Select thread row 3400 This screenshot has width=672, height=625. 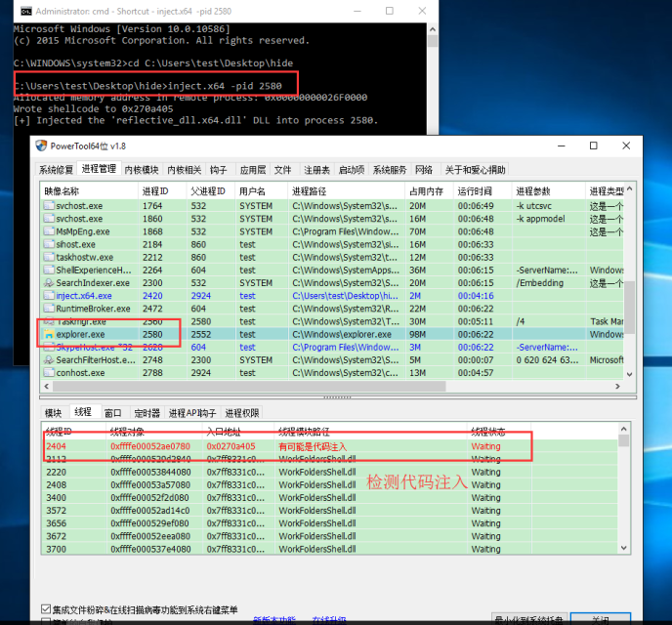tap(329, 498)
